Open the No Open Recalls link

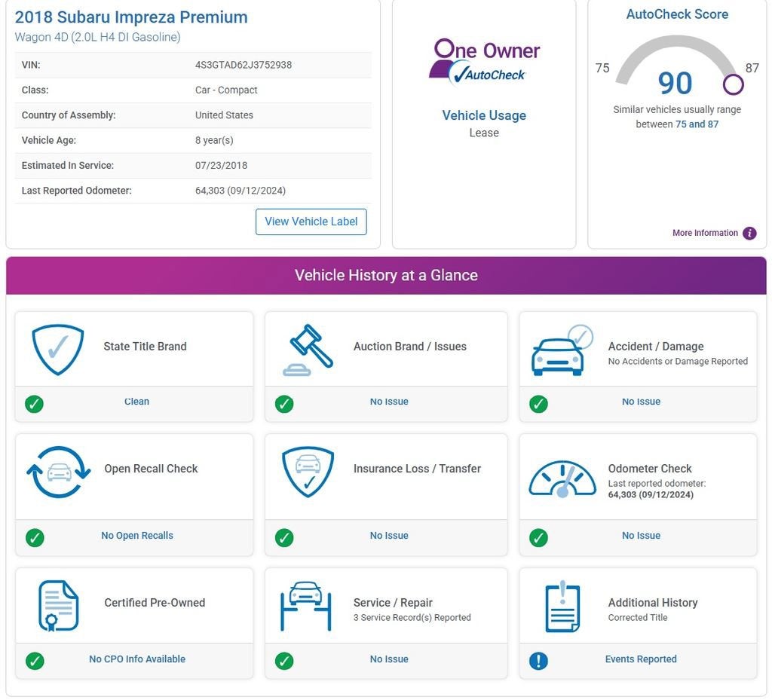[137, 535]
